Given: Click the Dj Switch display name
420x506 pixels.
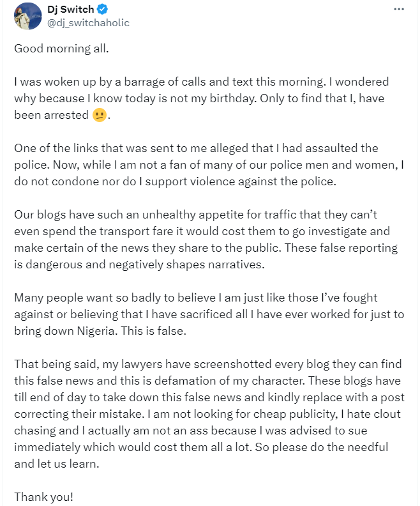Looking at the screenshot, I should click(70, 10).
